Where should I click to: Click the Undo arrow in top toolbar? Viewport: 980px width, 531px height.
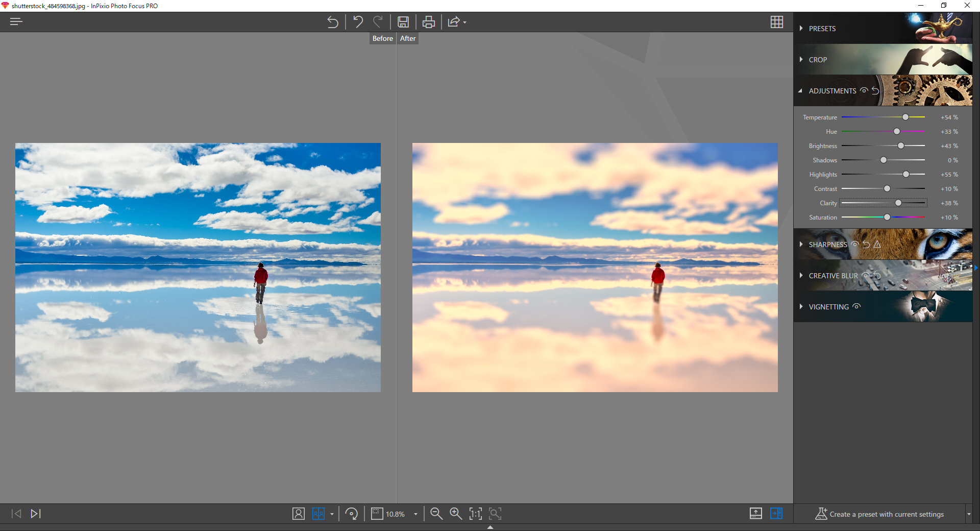(x=358, y=22)
